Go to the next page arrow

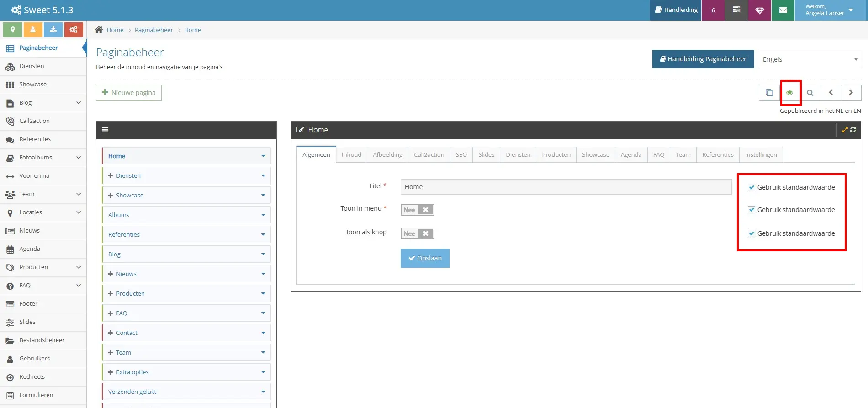(x=851, y=93)
